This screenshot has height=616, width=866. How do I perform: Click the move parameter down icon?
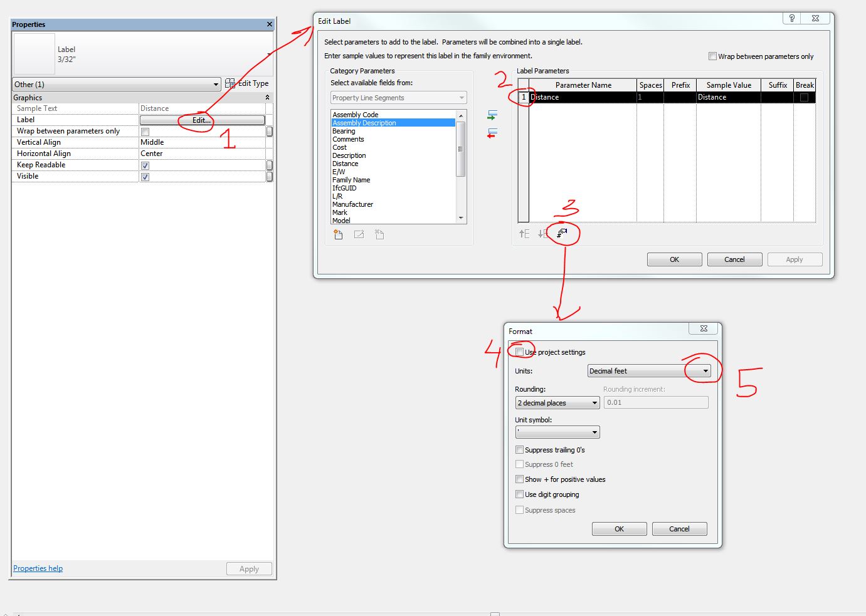[x=542, y=234]
